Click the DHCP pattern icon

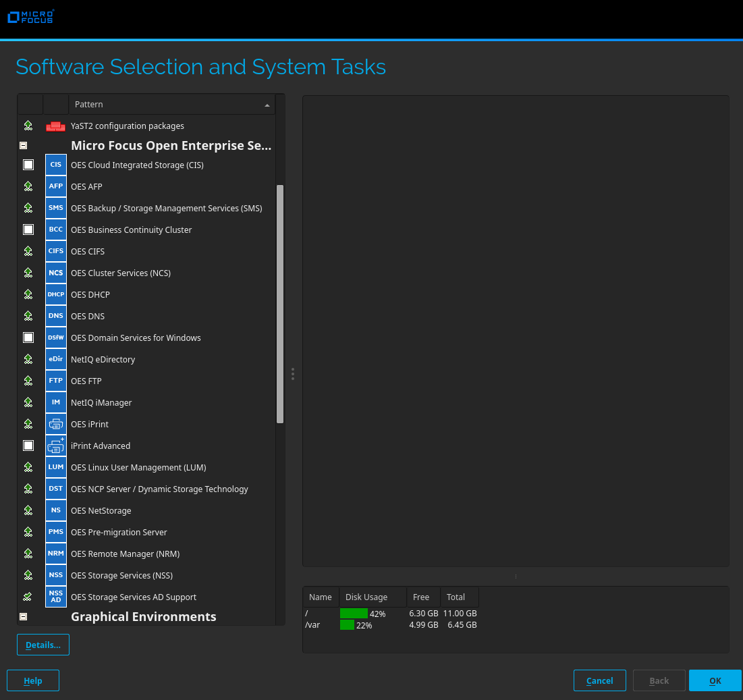pyautogui.click(x=56, y=294)
